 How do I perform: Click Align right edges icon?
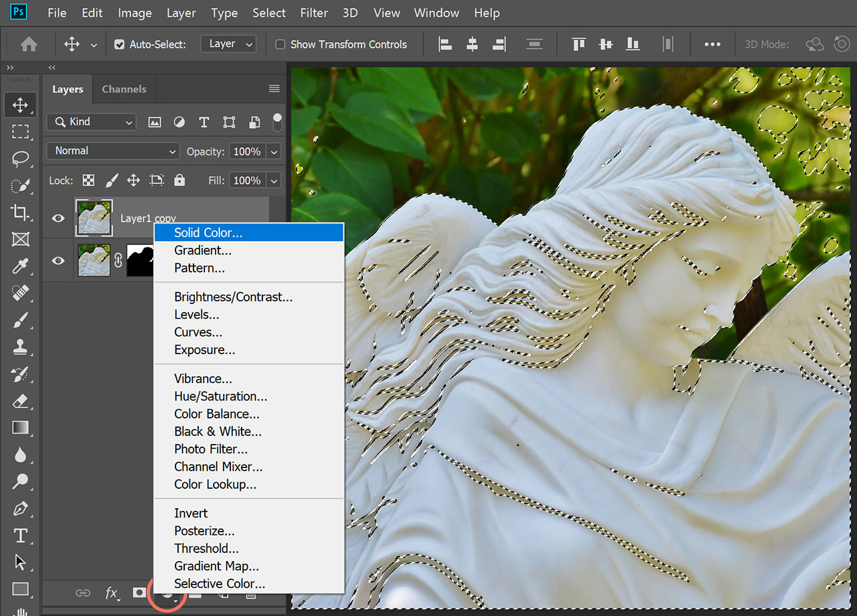tap(499, 44)
